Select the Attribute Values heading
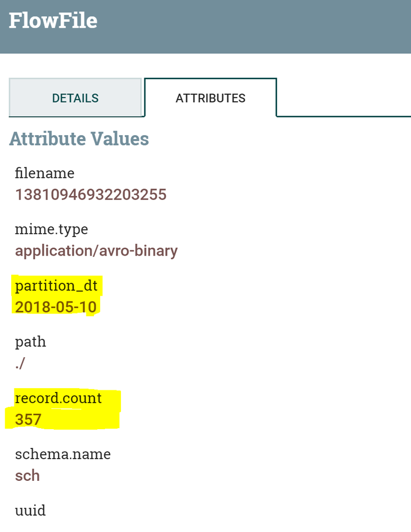Viewport: 411px width, 532px height. (78, 139)
